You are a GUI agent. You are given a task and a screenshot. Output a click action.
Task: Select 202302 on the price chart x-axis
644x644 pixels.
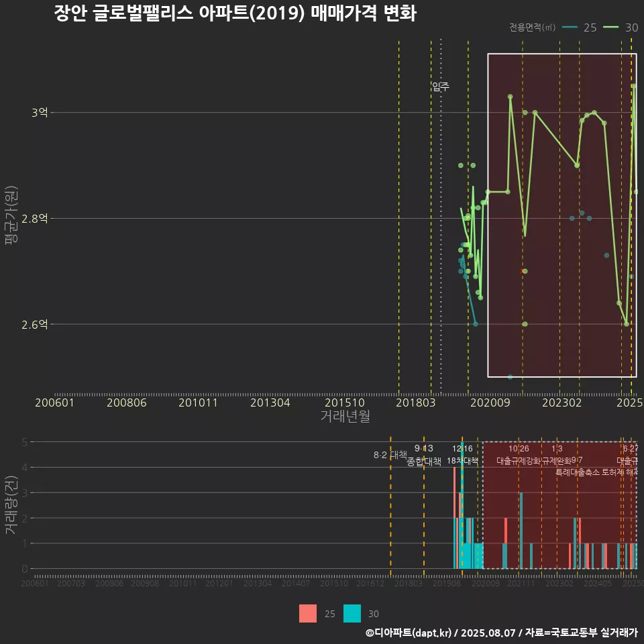tap(562, 402)
